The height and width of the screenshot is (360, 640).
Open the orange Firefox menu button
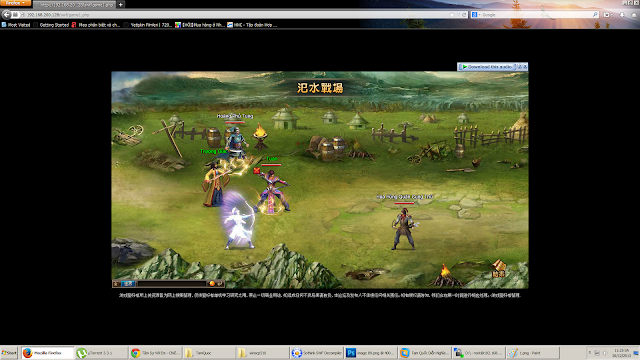[15, 3]
